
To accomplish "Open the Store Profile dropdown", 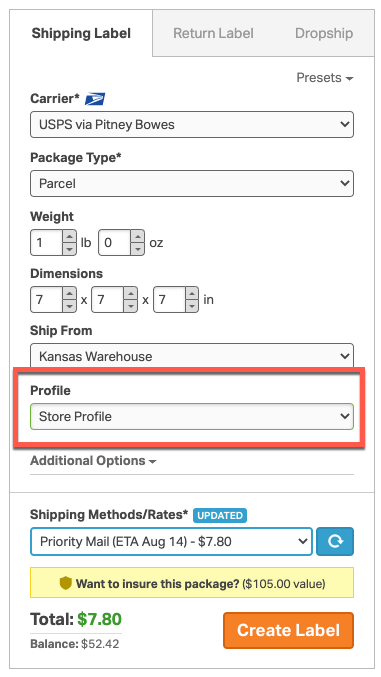I will click(192, 416).
